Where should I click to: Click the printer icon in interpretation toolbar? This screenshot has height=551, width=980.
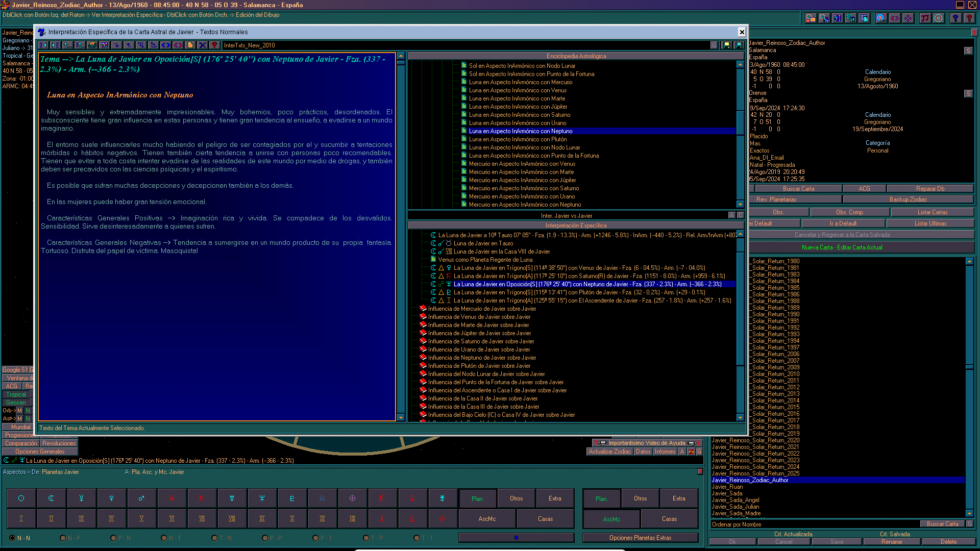pyautogui.click(x=92, y=45)
